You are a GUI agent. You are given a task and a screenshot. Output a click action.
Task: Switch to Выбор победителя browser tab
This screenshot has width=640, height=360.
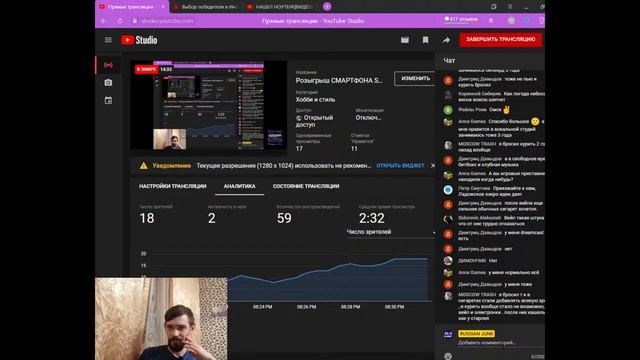[206, 7]
